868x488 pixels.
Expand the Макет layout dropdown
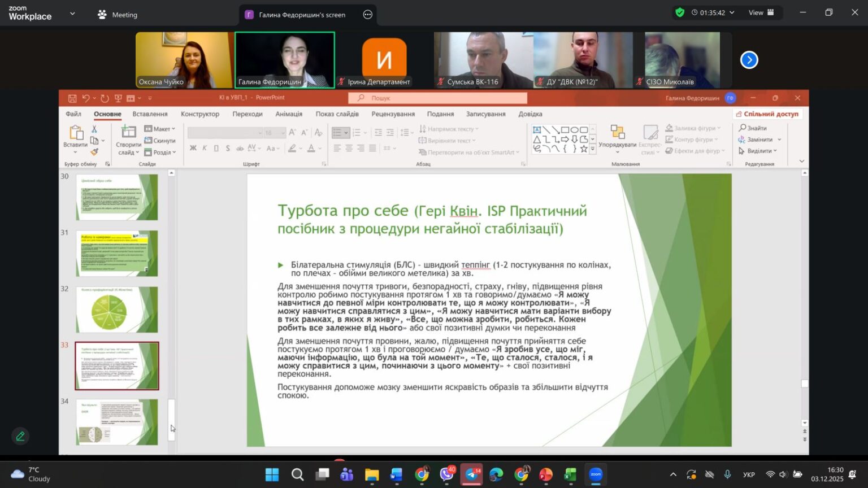[160, 129]
